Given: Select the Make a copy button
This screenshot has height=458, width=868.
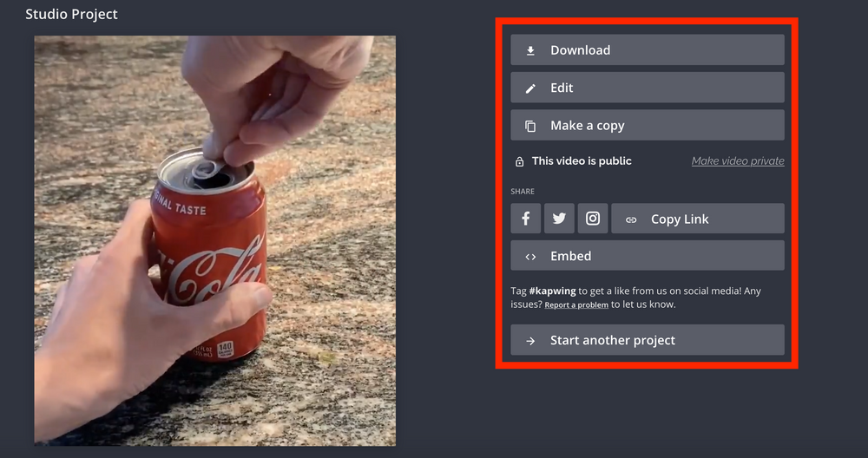Looking at the screenshot, I should point(647,126).
